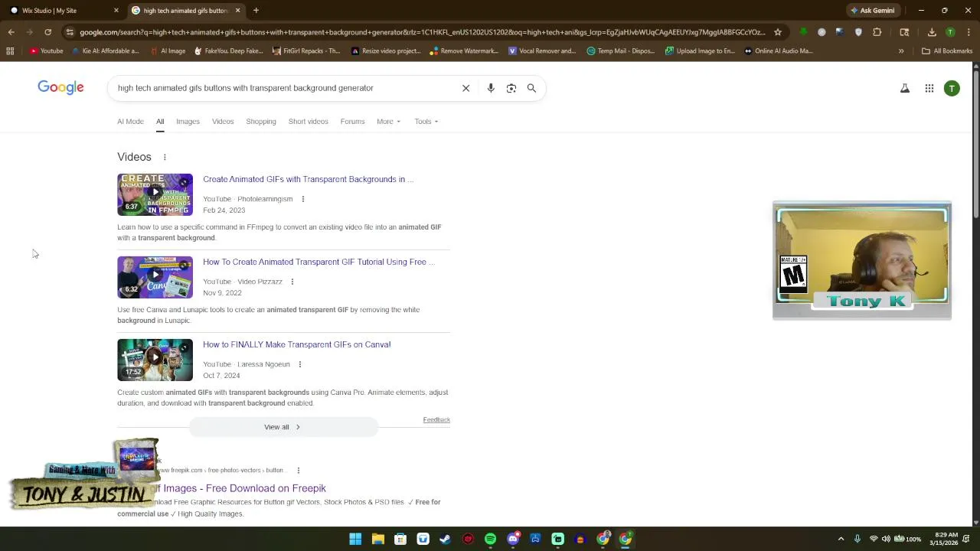The image size is (980, 551).
Task: Open the taskbar clock and date
Action: [942, 539]
